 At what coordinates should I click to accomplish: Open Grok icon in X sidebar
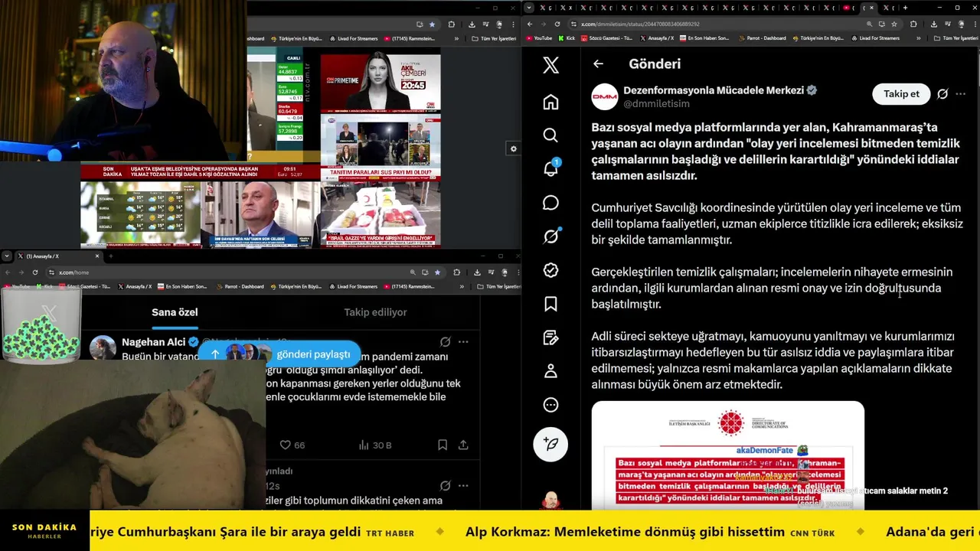tap(550, 236)
